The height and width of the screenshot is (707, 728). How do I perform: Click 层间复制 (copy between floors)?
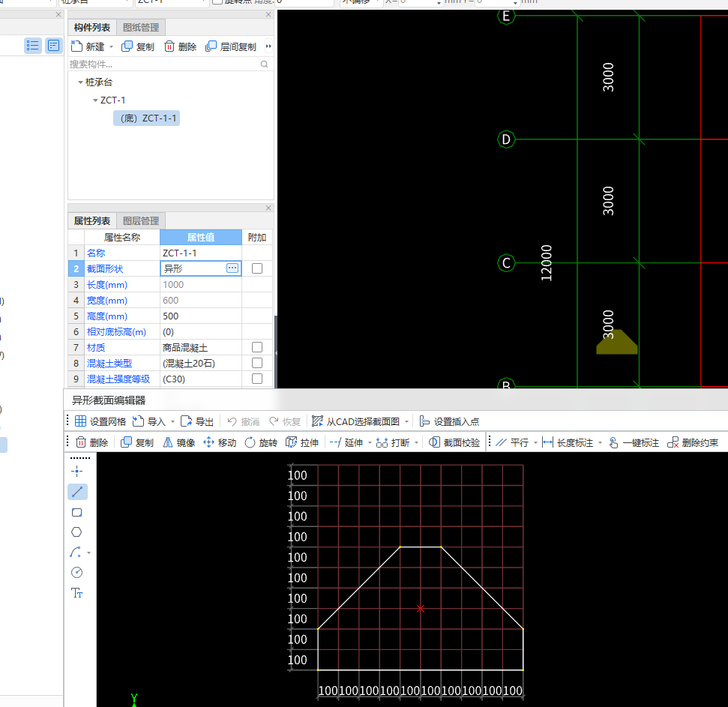pos(231,46)
